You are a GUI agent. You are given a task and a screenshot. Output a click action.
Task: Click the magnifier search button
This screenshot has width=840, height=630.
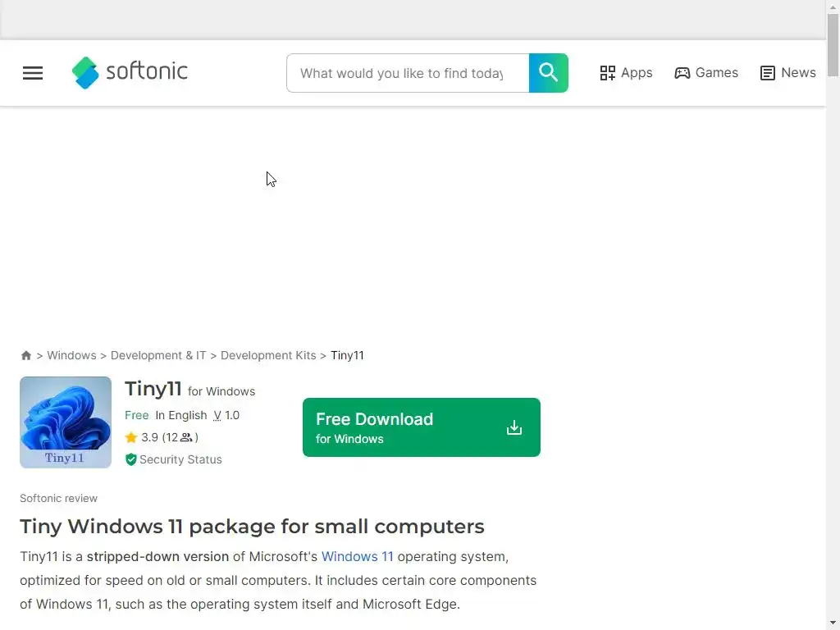pyautogui.click(x=548, y=73)
